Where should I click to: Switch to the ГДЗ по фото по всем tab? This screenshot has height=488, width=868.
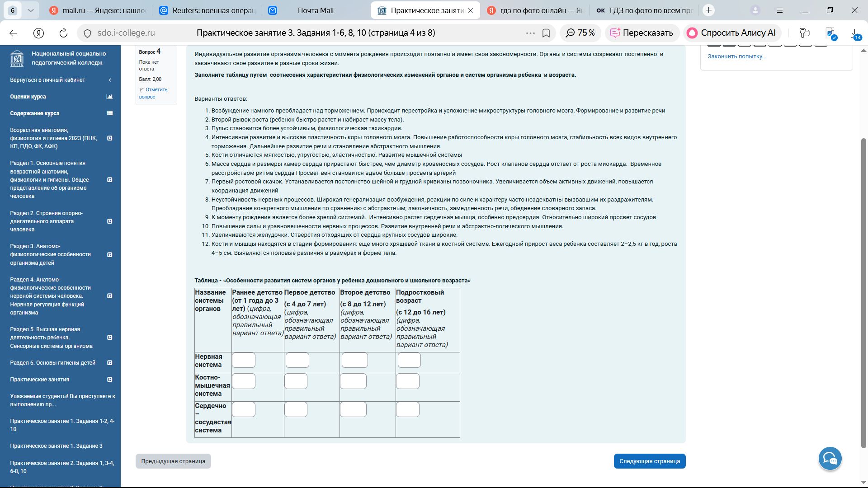click(644, 10)
